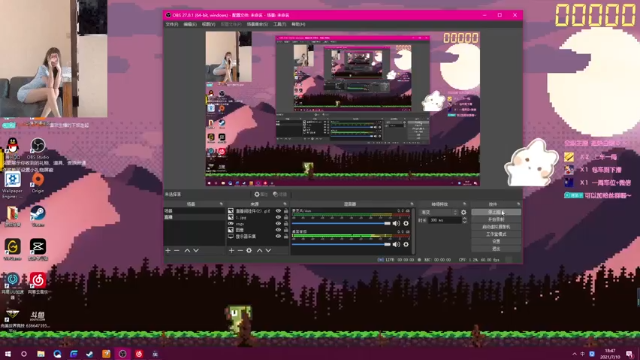Image resolution: width=640 pixels, height=360 pixels.
Task: Pop out the 混音器 dock via header icon
Action: pos(411,204)
